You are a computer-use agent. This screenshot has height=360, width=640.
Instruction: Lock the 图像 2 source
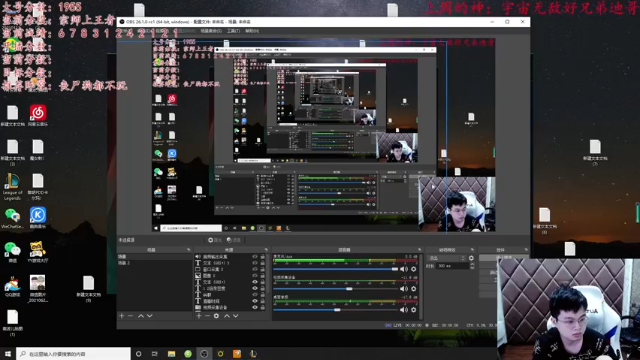262,276
